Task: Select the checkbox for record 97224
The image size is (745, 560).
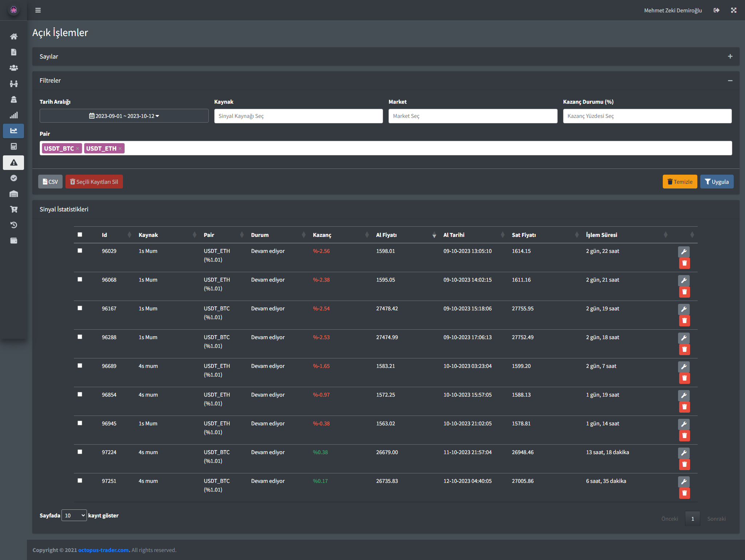Action: (x=80, y=452)
